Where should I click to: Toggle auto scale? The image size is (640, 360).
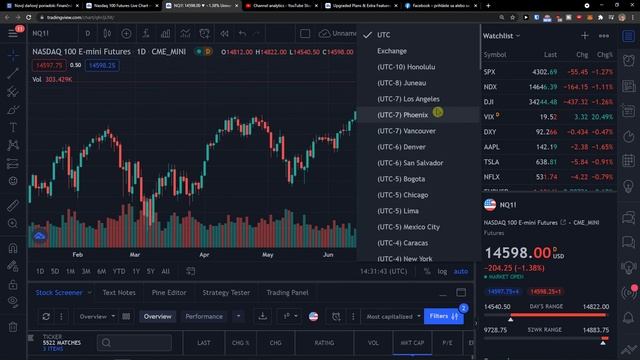[461, 271]
